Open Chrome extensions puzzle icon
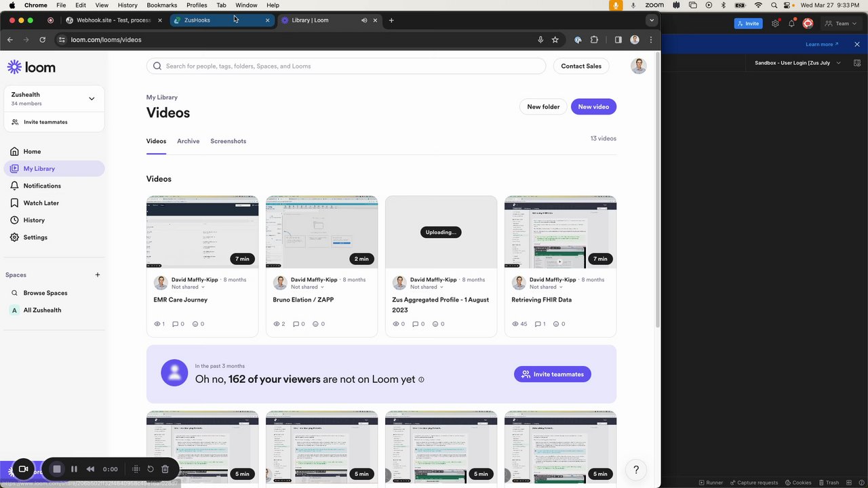868x488 pixels. pyautogui.click(x=594, y=39)
